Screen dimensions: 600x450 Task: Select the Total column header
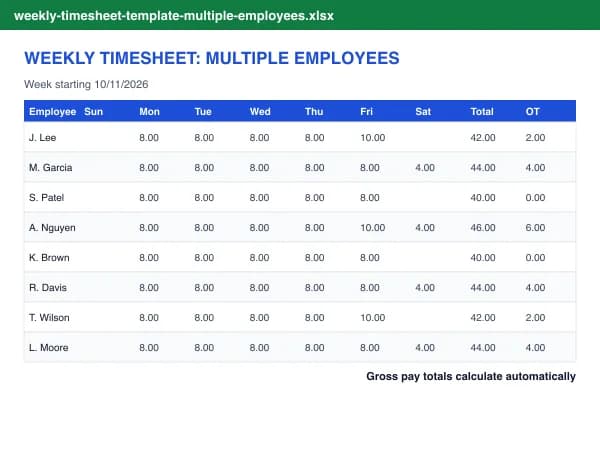coord(482,111)
